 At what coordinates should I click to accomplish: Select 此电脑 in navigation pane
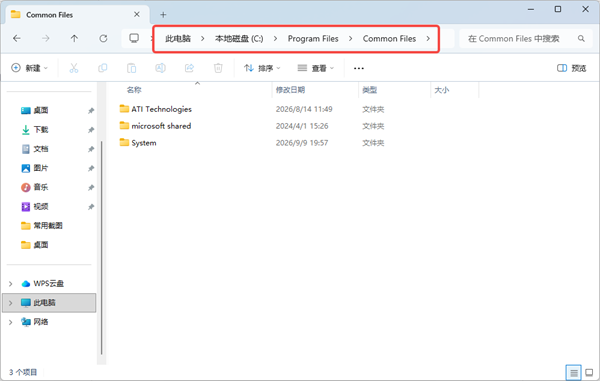pyautogui.click(x=49, y=303)
